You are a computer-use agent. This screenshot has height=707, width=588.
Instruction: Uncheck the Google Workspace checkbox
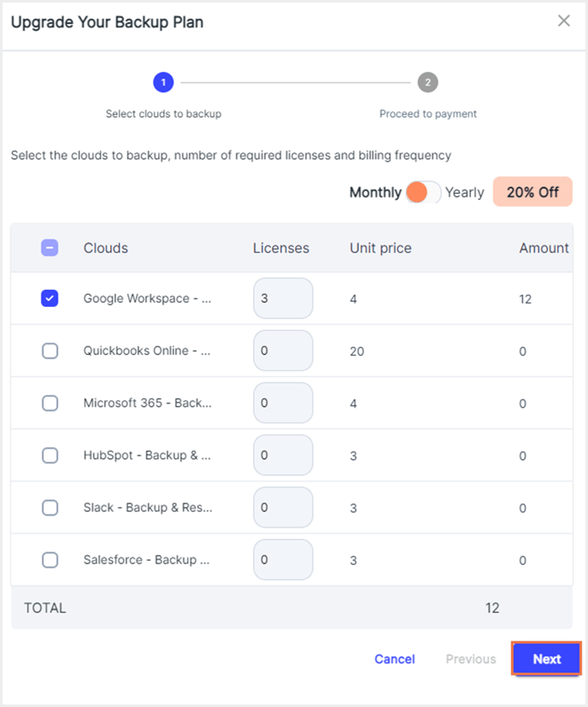point(50,298)
